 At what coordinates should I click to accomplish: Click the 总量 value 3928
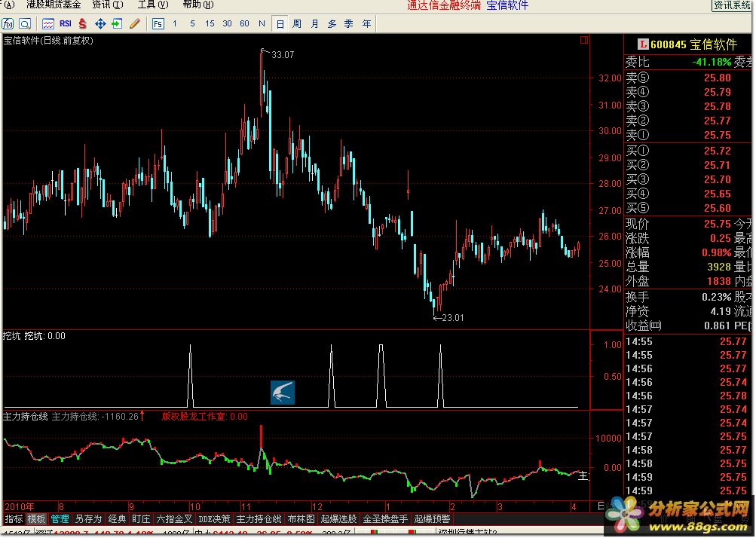point(719,267)
